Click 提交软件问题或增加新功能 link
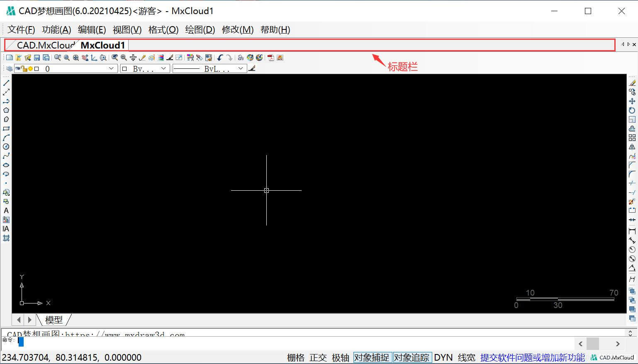638x364 pixels. [532, 357]
